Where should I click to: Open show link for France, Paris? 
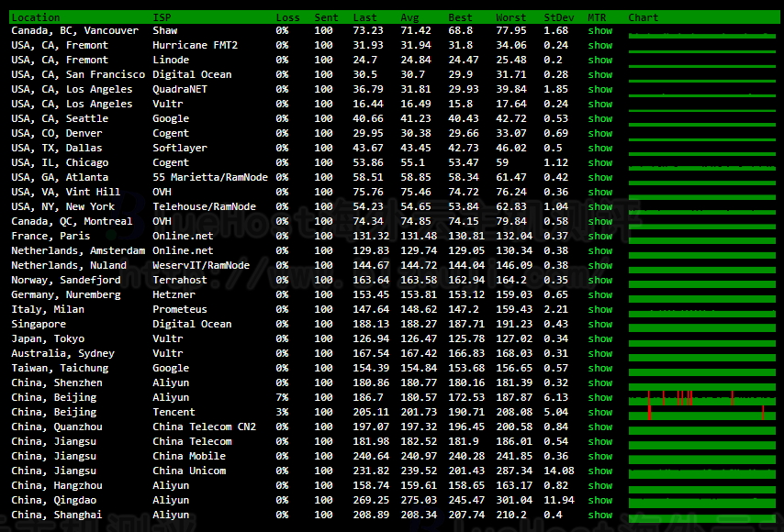tap(600, 237)
